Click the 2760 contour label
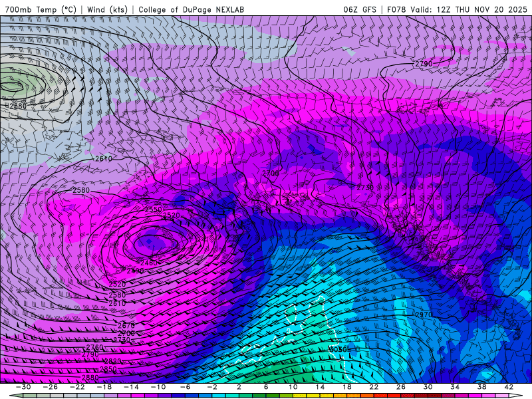This screenshot has height=399, width=532. coord(94,347)
